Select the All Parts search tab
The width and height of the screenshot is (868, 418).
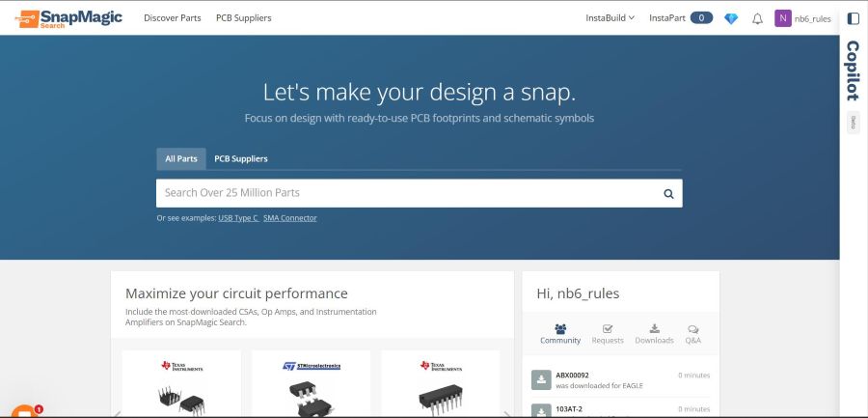click(181, 158)
